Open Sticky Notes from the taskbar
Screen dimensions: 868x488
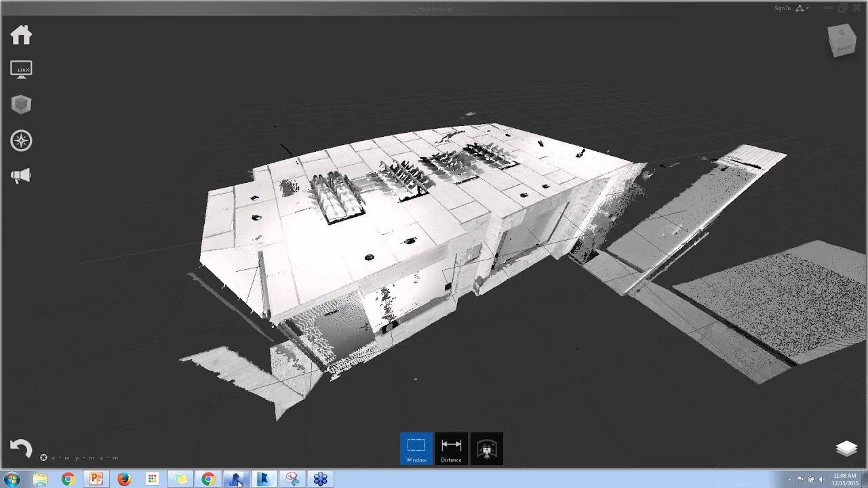tap(180, 479)
